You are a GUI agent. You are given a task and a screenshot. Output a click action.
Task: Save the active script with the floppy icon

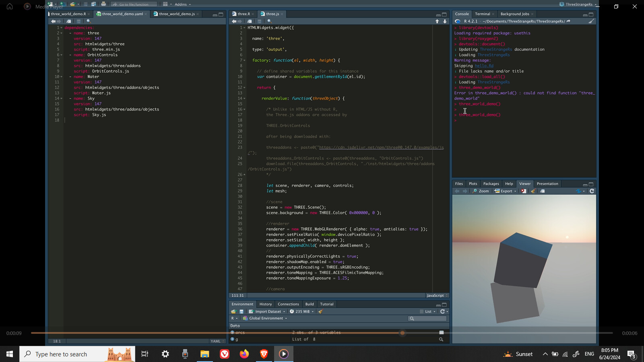pyautogui.click(x=85, y=4)
